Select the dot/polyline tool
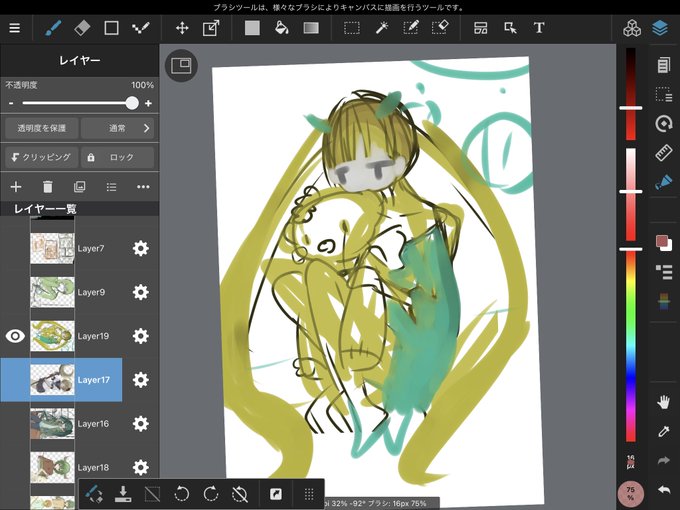This screenshot has width=680, height=510. point(141,28)
